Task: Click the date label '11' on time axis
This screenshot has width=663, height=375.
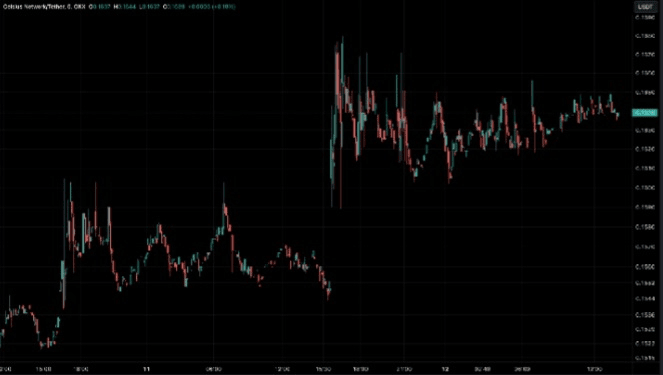Action: click(x=146, y=369)
